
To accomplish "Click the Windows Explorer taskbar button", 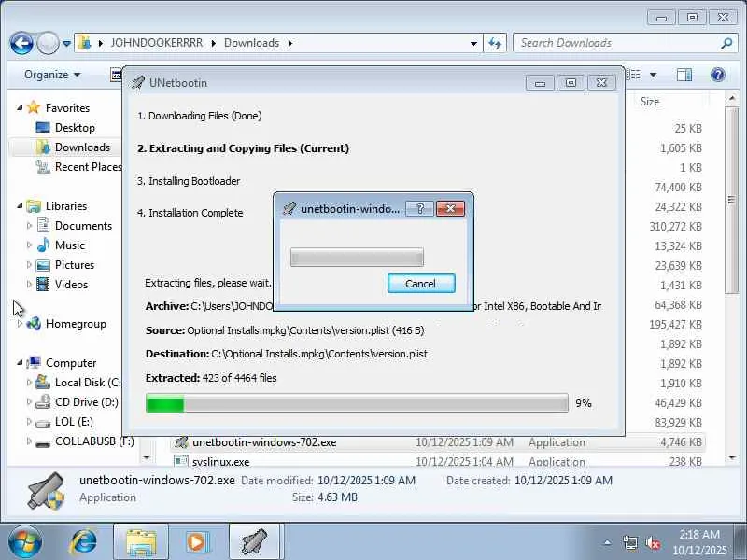I will [141, 541].
